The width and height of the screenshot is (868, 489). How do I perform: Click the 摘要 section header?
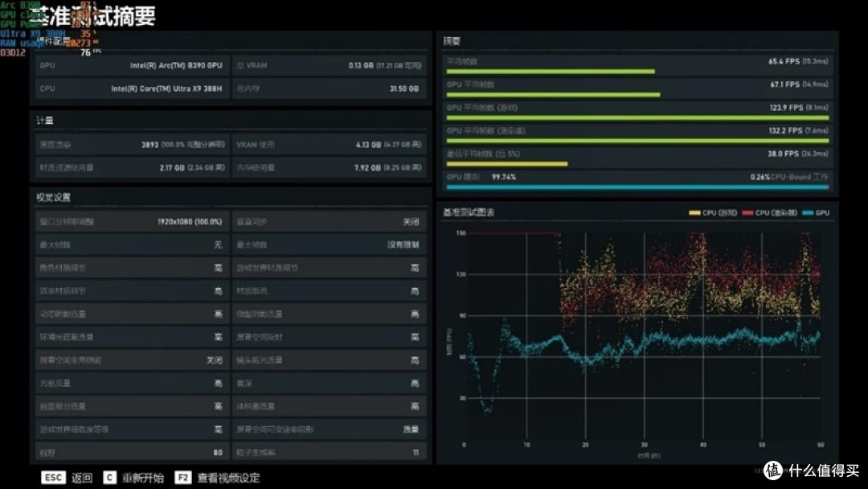(x=451, y=41)
